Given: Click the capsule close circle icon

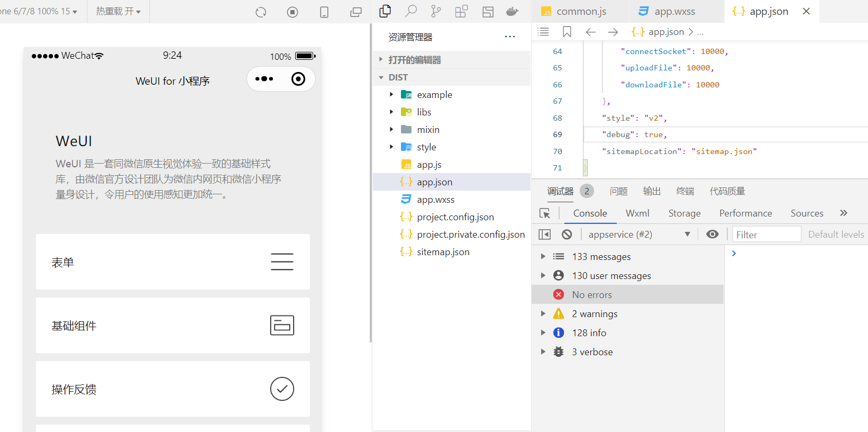Looking at the screenshot, I should 298,79.
